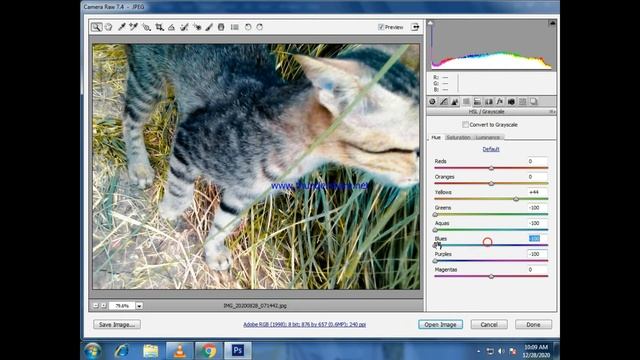Switch to the Saturation tab

458,138
